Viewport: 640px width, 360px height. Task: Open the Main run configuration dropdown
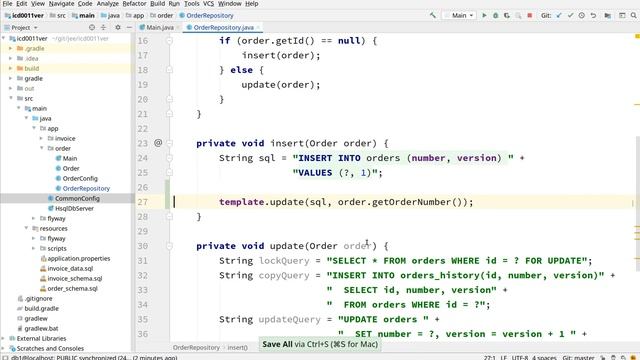(x=460, y=16)
